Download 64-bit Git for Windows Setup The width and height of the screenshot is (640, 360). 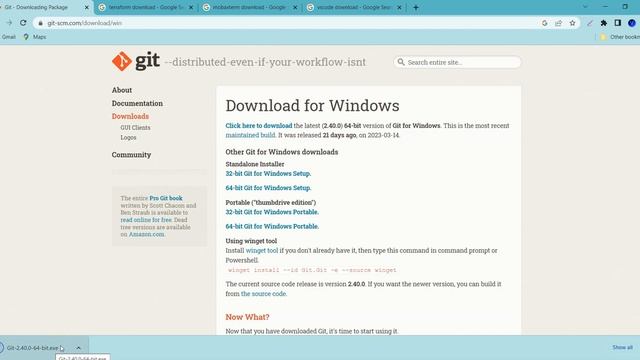pyautogui.click(x=268, y=188)
